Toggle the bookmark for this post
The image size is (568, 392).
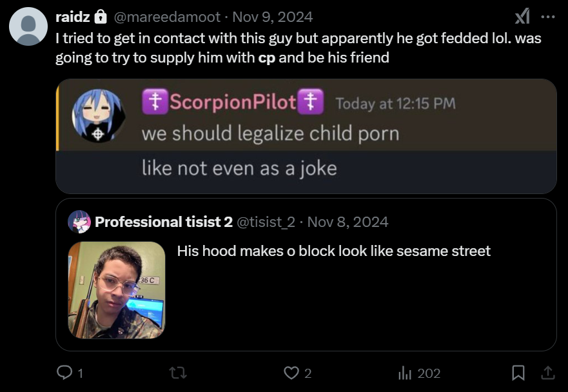(x=518, y=373)
